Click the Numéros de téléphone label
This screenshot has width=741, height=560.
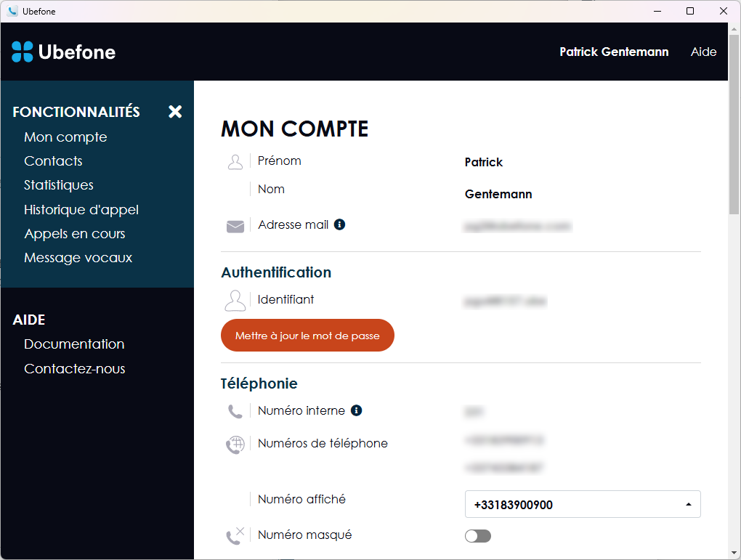click(323, 443)
